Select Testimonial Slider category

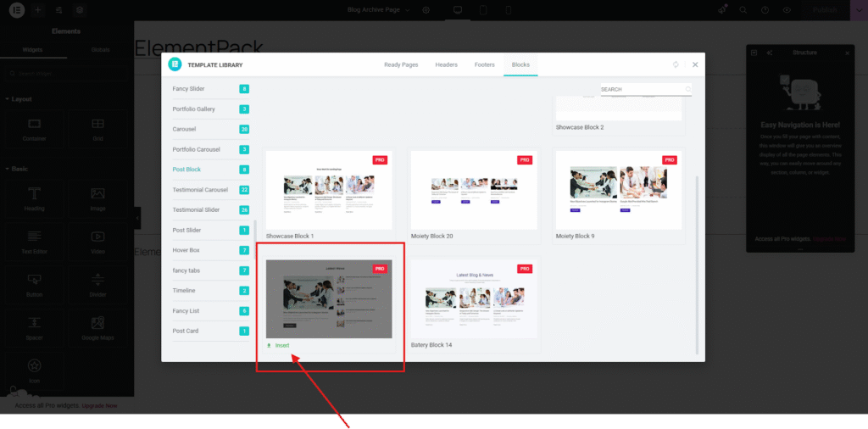210,209
